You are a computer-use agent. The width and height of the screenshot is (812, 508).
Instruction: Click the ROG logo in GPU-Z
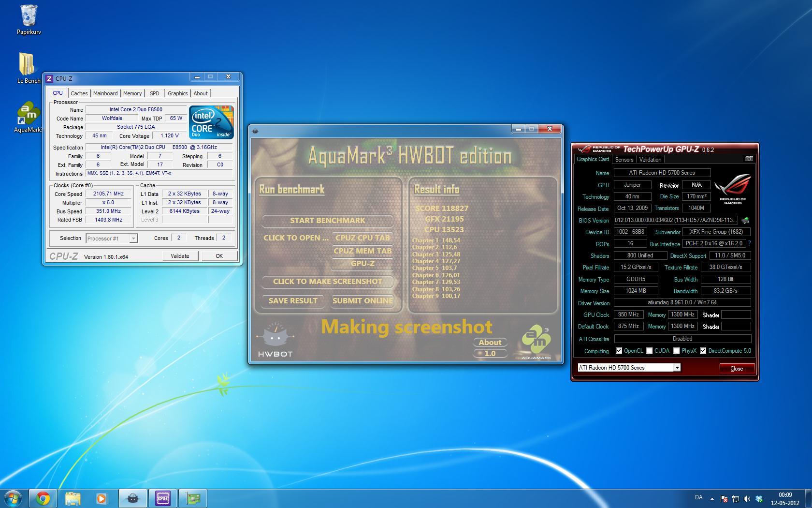(733, 189)
